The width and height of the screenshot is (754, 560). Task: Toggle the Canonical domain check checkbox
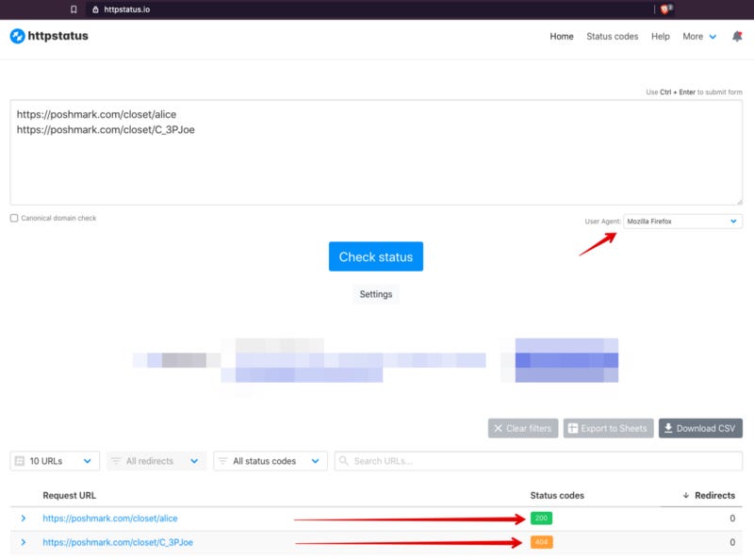[x=14, y=218]
